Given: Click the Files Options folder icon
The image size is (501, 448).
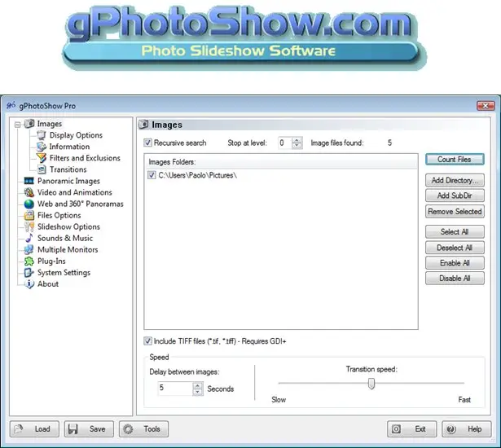Looking at the screenshot, I should [29, 215].
